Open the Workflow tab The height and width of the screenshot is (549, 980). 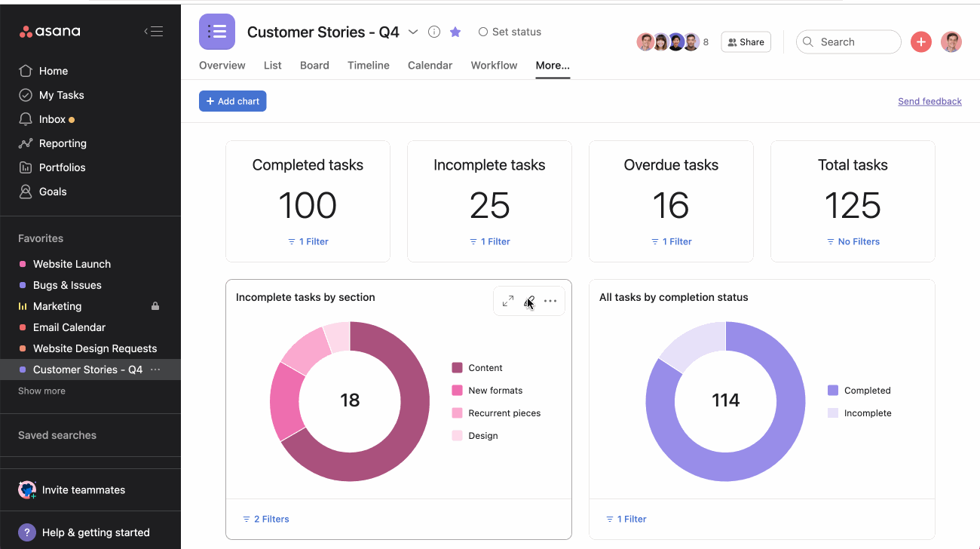tap(494, 66)
